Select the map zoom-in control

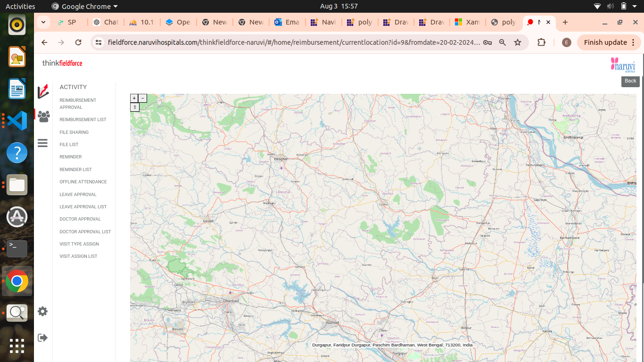(134, 98)
